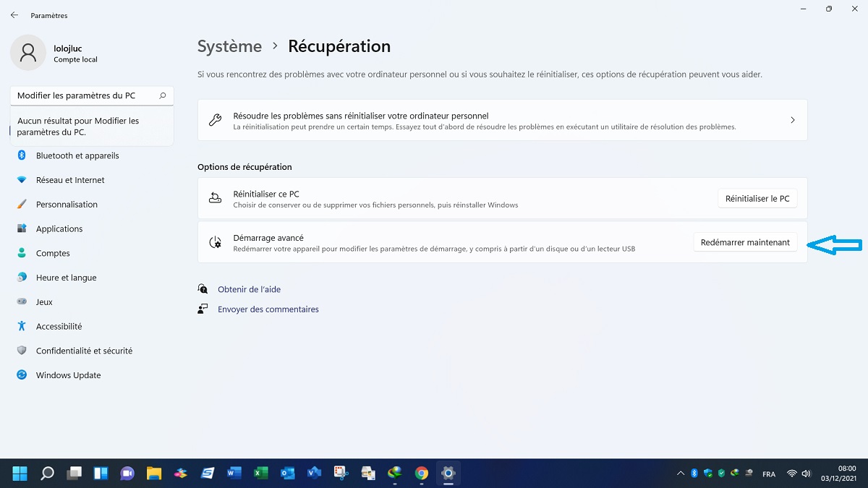The image size is (868, 488).
Task: Click the Options de récupération heading
Action: pos(244,167)
